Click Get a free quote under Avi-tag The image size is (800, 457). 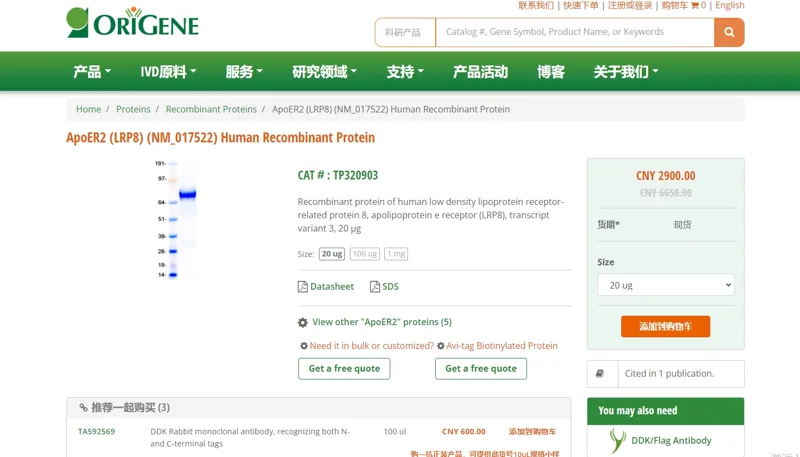[481, 369]
